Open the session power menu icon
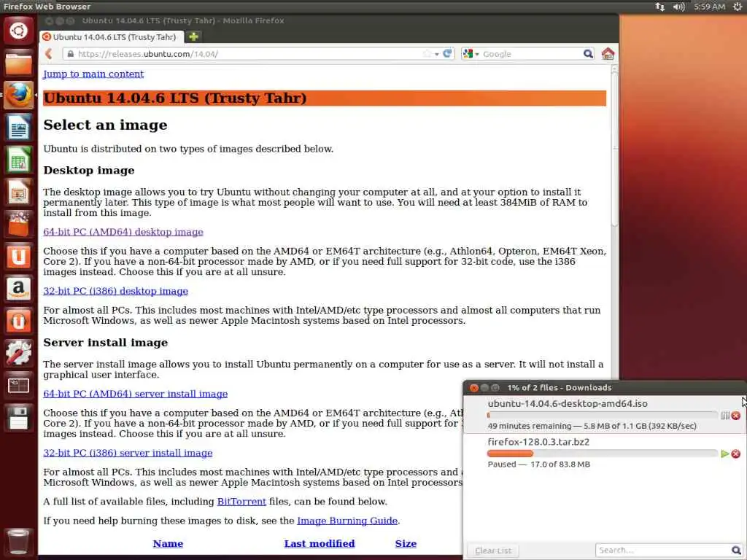 pos(737,7)
